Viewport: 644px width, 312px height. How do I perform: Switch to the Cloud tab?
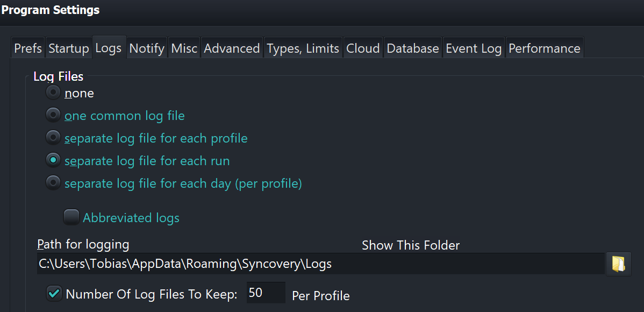click(363, 48)
